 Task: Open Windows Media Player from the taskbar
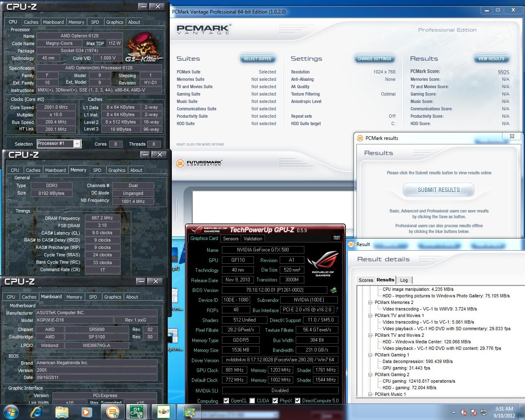87,412
